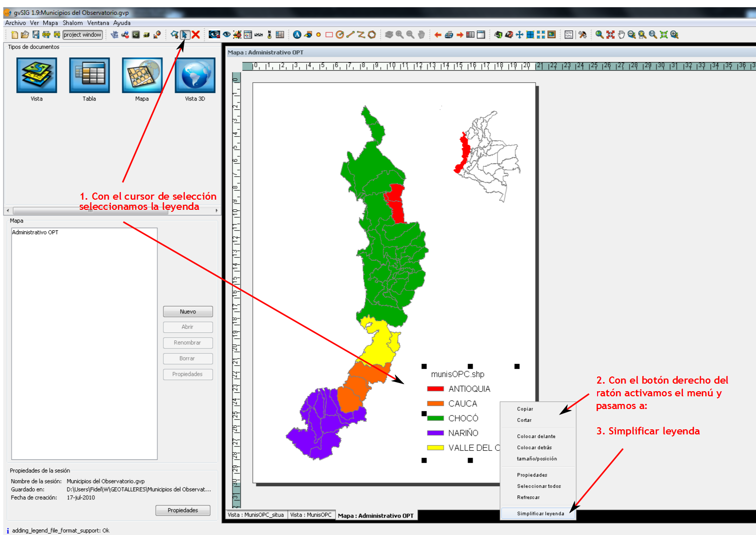Click the red full extent zoom icon
Image resolution: width=756 pixels, height=535 pixels.
point(610,35)
